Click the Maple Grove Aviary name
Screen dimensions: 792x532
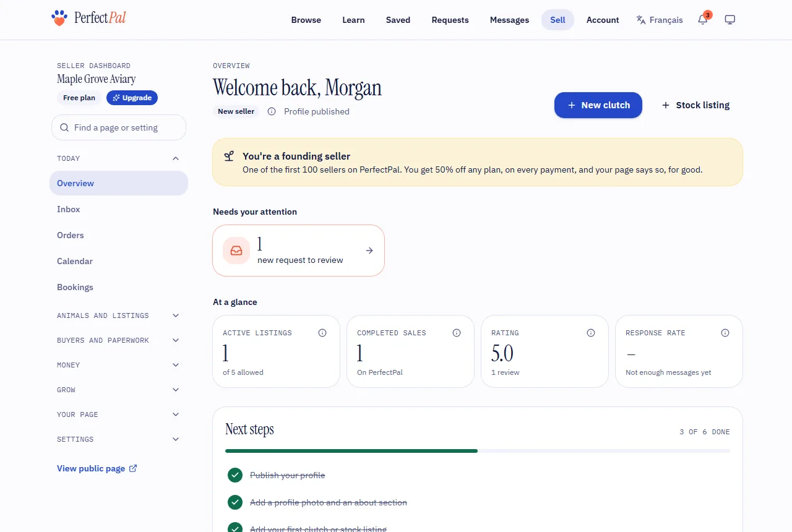click(97, 79)
